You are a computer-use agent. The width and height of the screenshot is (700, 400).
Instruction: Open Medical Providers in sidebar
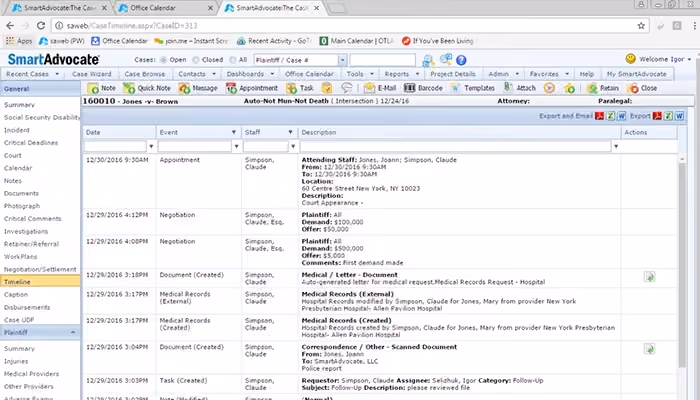click(x=31, y=374)
